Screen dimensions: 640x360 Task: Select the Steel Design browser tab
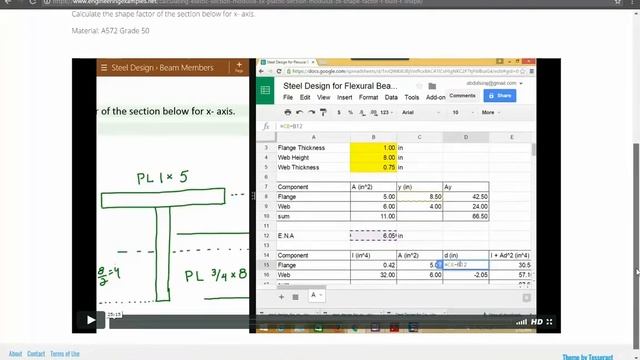[x=288, y=62]
